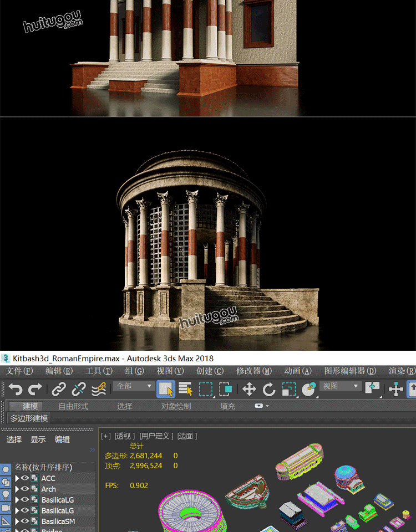Toggle the cameras filter icon
The image size is (416, 532).
click(x=6, y=508)
